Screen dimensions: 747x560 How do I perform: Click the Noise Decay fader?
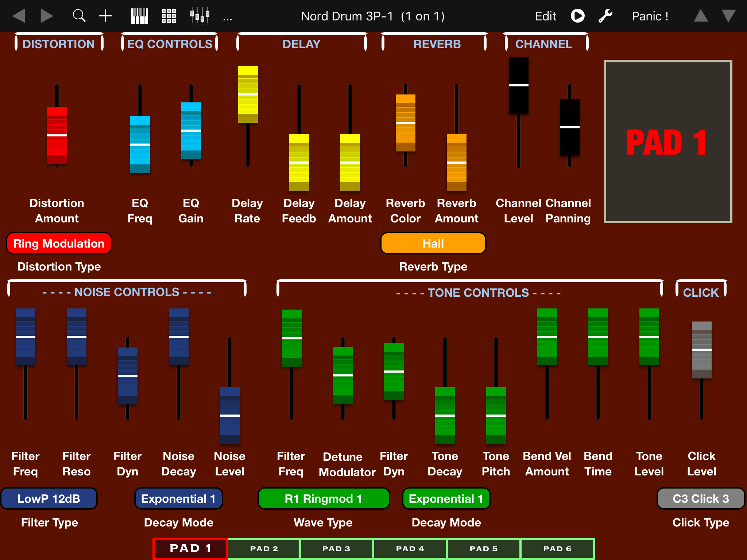point(179,337)
